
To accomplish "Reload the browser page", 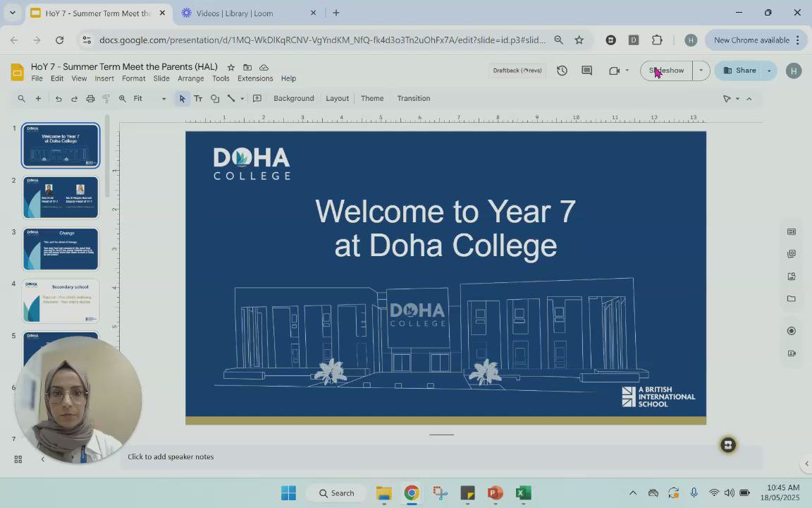I will pyautogui.click(x=59, y=40).
